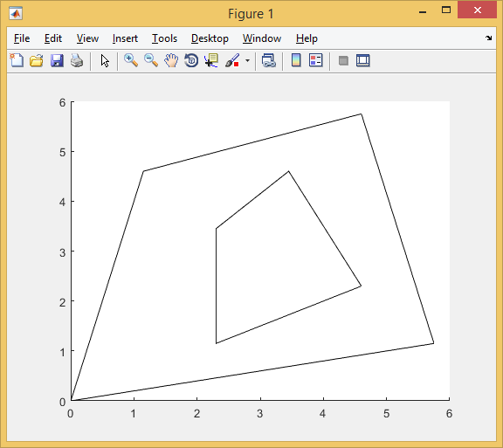
Task: Toggle the Data Cursor tool
Action: tap(211, 60)
